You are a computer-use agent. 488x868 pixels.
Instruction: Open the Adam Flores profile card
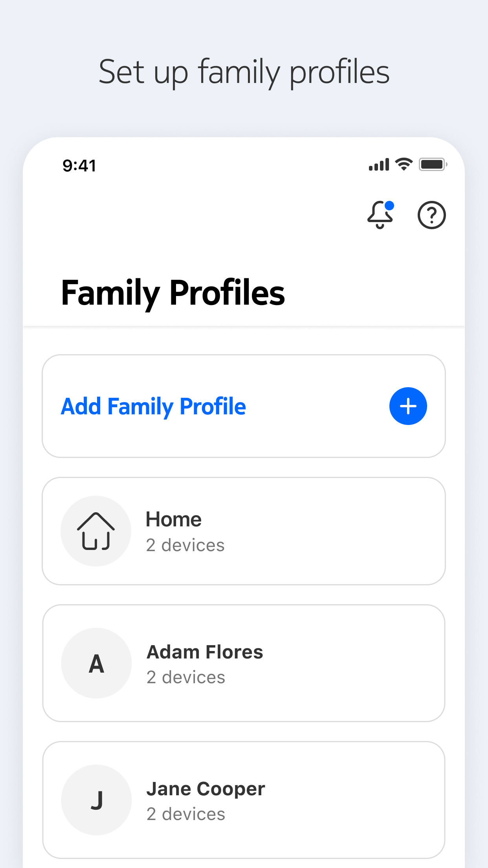tap(244, 663)
